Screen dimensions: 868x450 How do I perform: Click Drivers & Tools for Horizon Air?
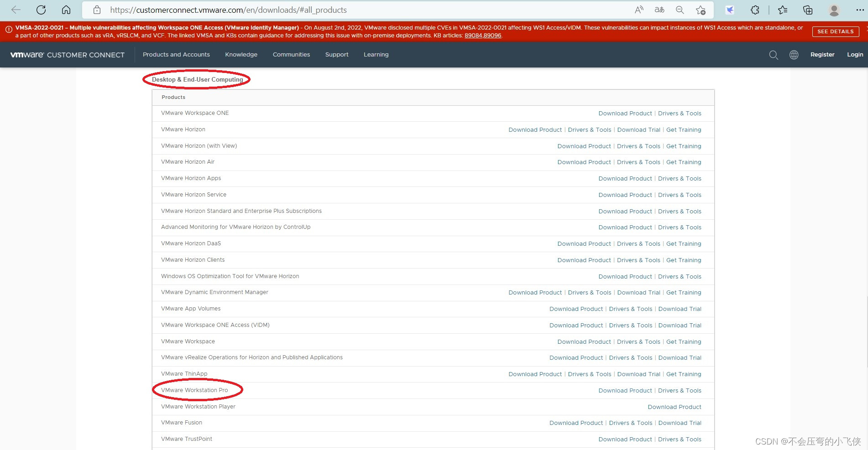(638, 162)
